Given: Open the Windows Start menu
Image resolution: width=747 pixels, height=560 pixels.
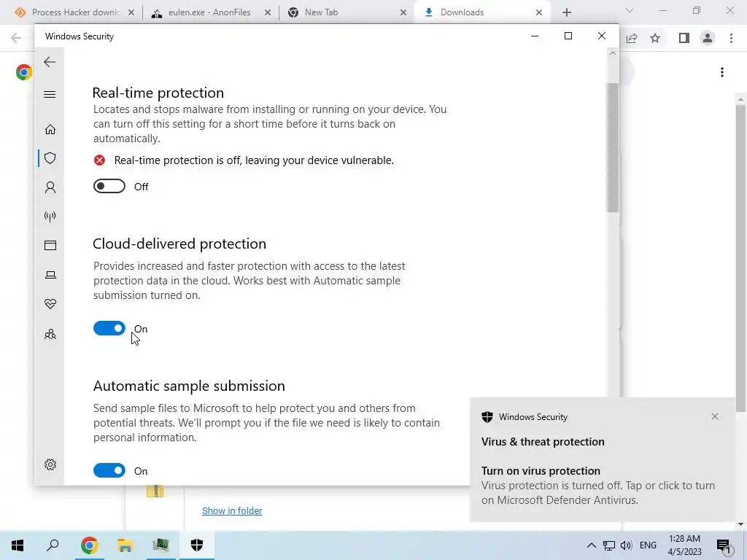Looking at the screenshot, I should tap(18, 545).
